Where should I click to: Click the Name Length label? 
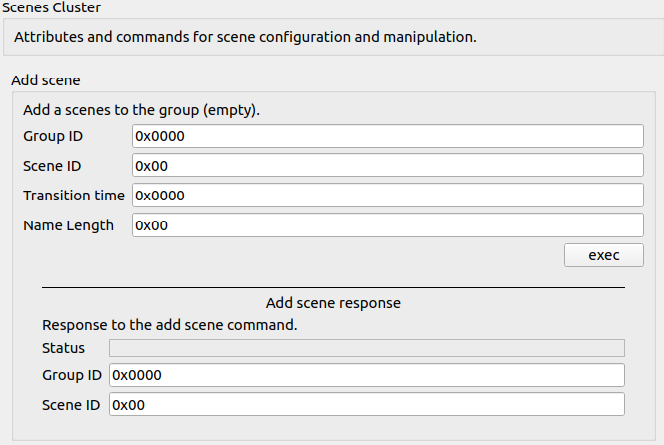tap(68, 225)
